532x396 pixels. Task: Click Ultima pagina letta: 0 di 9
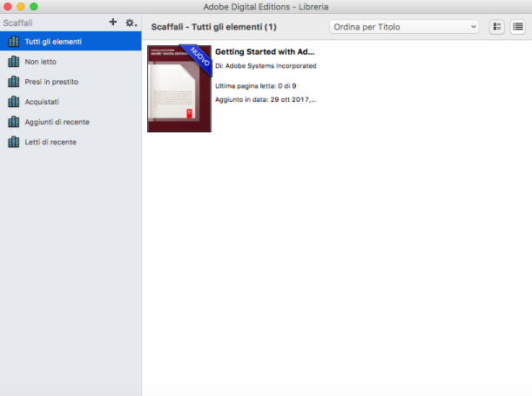(x=255, y=86)
